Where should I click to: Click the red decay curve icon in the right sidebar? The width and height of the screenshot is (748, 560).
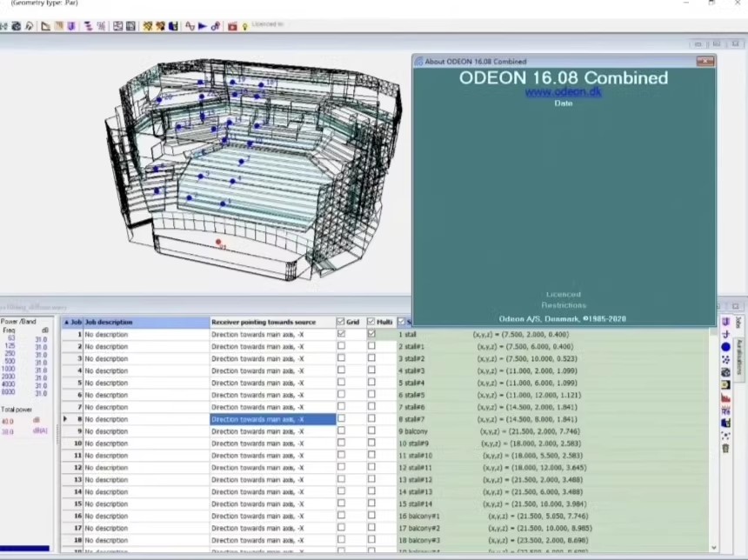[x=725, y=397]
